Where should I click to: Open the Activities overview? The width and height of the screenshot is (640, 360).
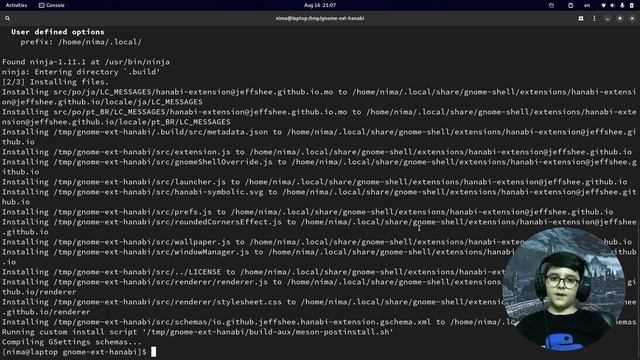coord(16,5)
